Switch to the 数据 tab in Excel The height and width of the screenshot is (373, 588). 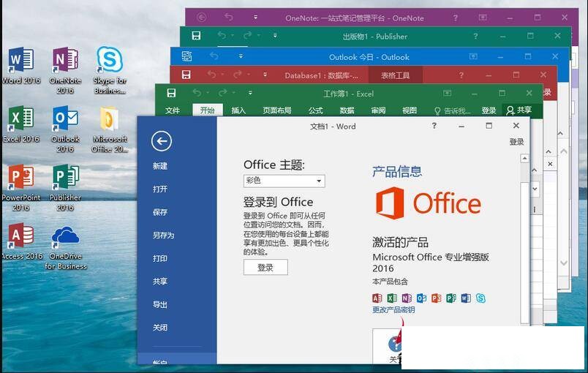347,110
